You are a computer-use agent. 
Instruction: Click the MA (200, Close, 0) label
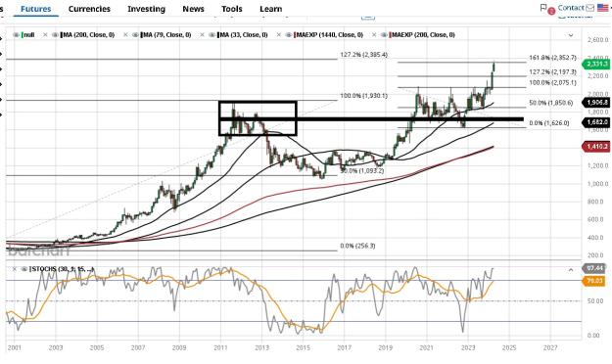(x=88, y=35)
